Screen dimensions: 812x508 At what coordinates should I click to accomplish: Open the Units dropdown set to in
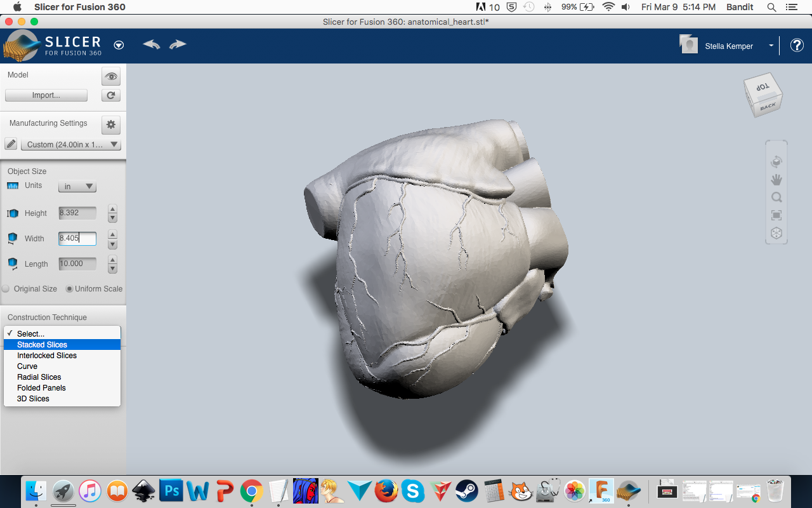pyautogui.click(x=77, y=187)
